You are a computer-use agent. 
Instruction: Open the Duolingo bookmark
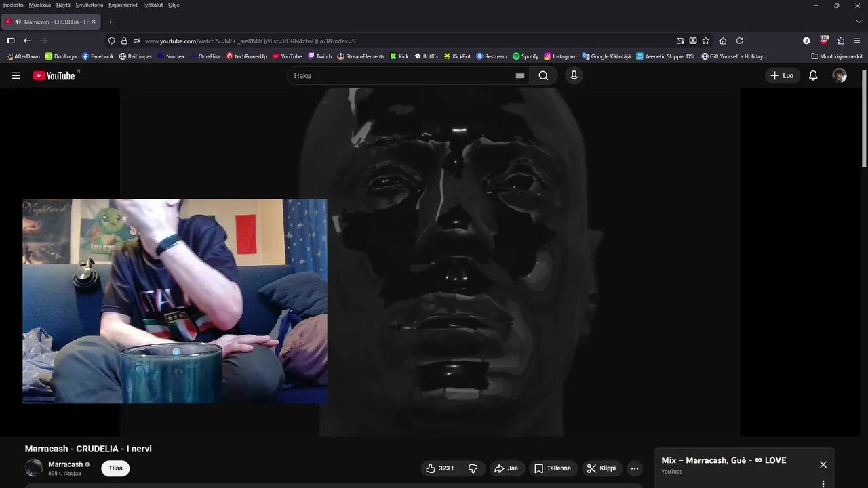pyautogui.click(x=61, y=56)
